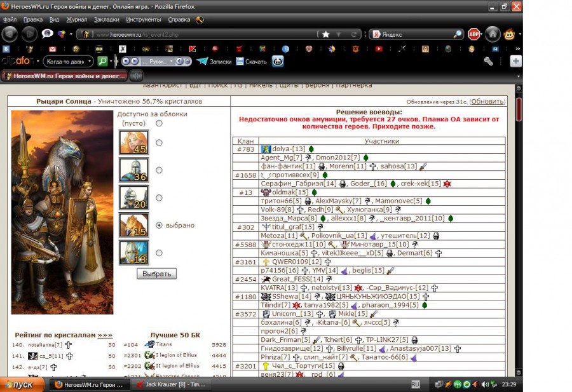
Task: Select the helmeted knight portrait 36
Action: coord(134,170)
